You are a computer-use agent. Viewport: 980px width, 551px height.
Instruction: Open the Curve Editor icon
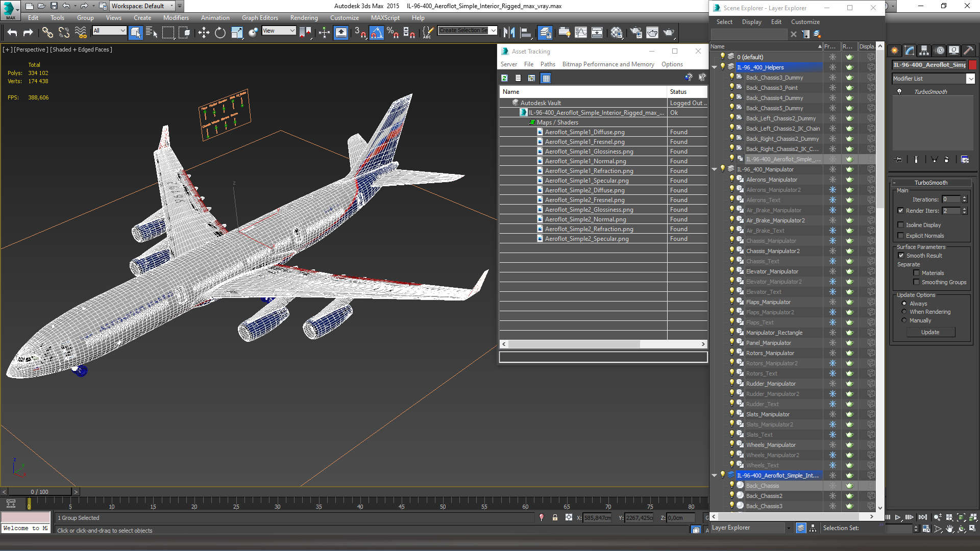pyautogui.click(x=581, y=33)
